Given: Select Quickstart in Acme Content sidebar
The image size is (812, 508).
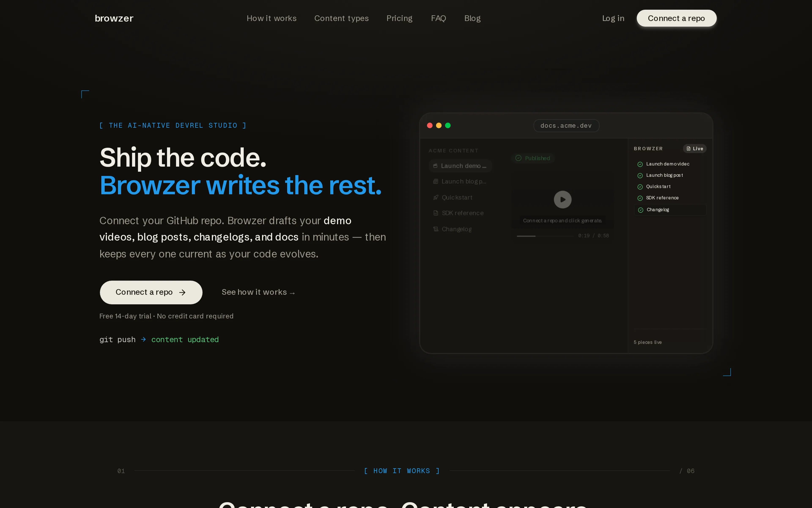Looking at the screenshot, I should (460, 197).
